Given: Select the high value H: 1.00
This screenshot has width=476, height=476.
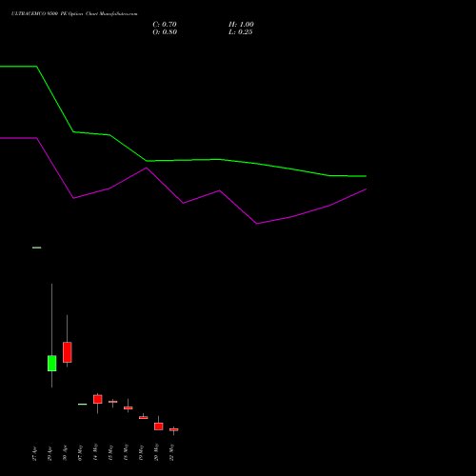Looking at the screenshot, I should point(241,25).
